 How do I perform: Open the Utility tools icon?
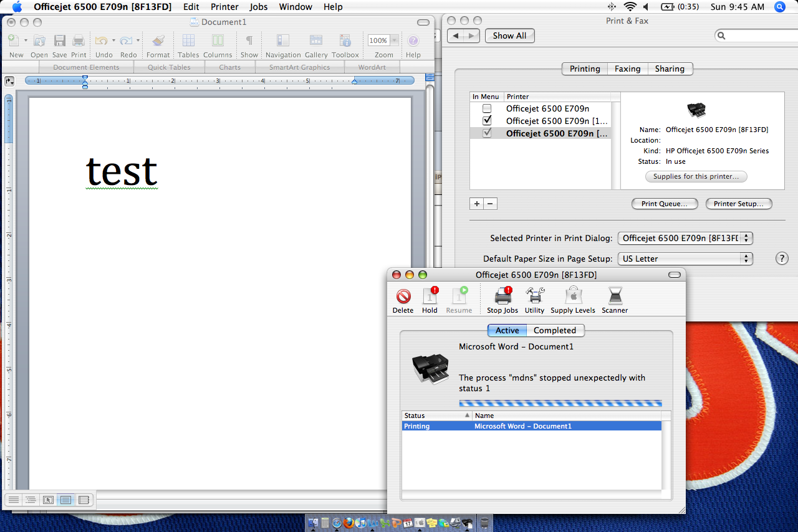534,296
